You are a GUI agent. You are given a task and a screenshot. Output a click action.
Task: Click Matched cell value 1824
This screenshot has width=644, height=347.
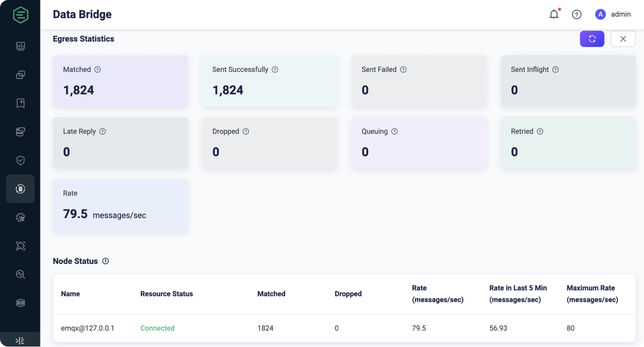266,328
